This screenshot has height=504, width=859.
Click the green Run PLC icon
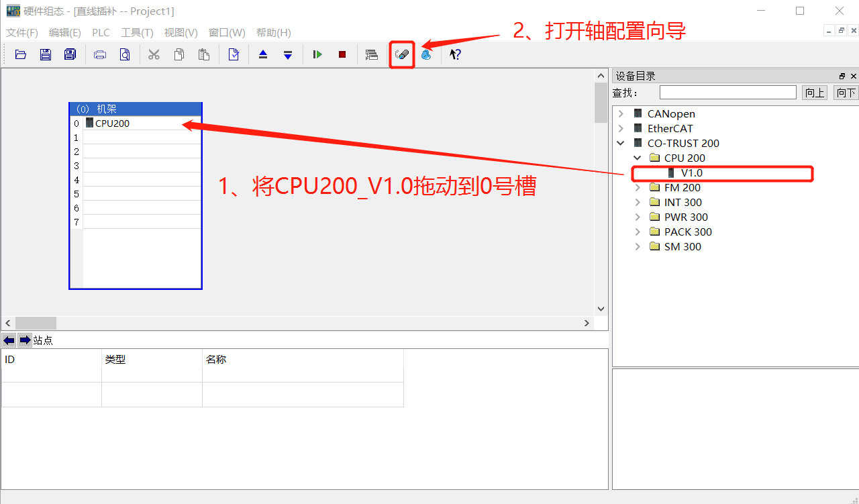[317, 55]
